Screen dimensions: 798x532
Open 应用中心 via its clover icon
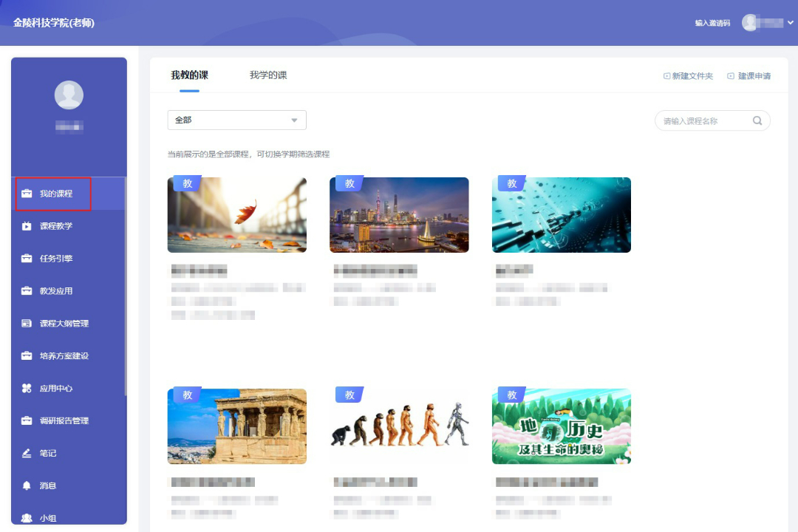[x=27, y=388]
